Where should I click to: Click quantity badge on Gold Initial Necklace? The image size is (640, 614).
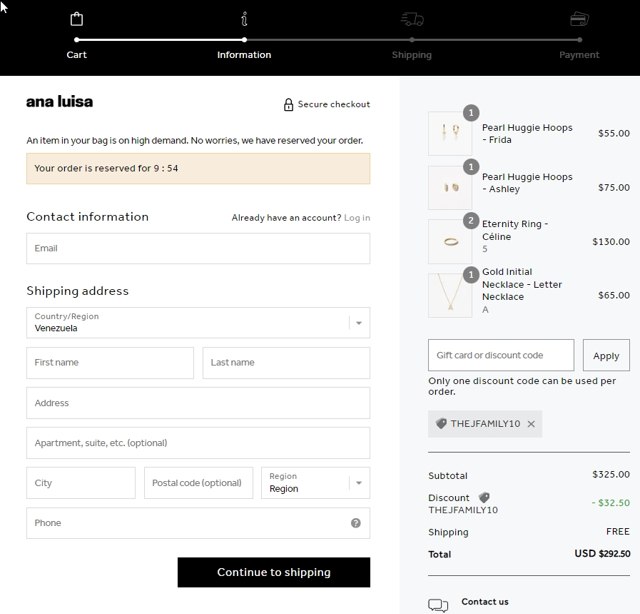(x=471, y=275)
